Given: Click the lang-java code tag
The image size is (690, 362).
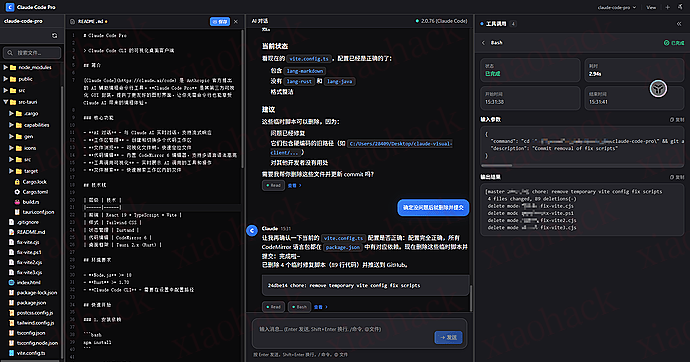Looking at the screenshot, I should click(339, 81).
